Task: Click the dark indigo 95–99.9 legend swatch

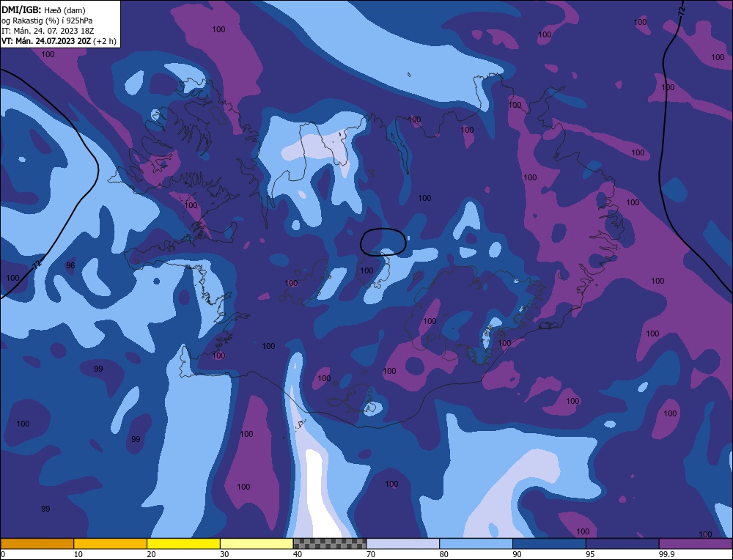Action: pyautogui.click(x=622, y=544)
